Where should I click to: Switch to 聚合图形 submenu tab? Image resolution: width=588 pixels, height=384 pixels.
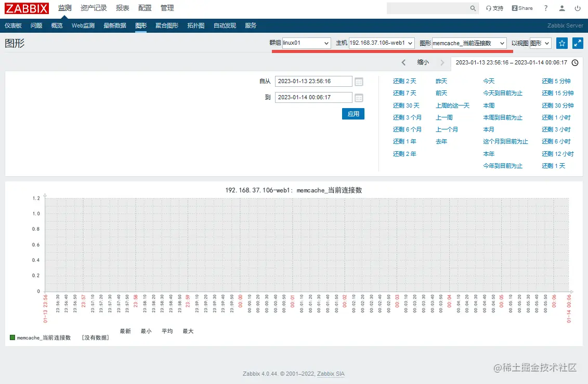[x=167, y=25]
